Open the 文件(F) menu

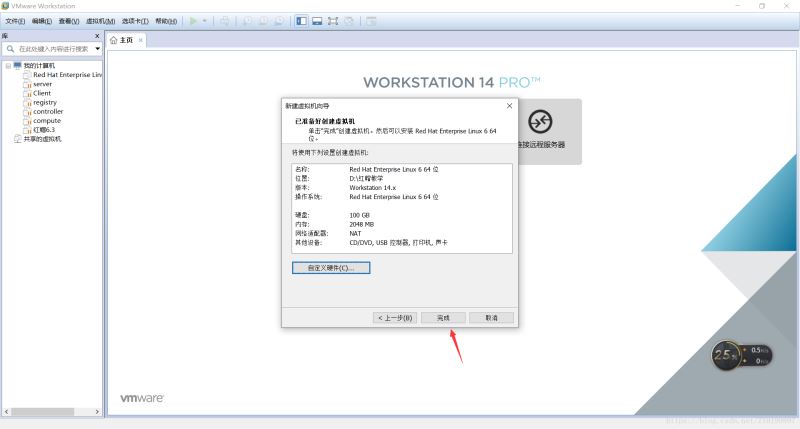pyautogui.click(x=15, y=20)
